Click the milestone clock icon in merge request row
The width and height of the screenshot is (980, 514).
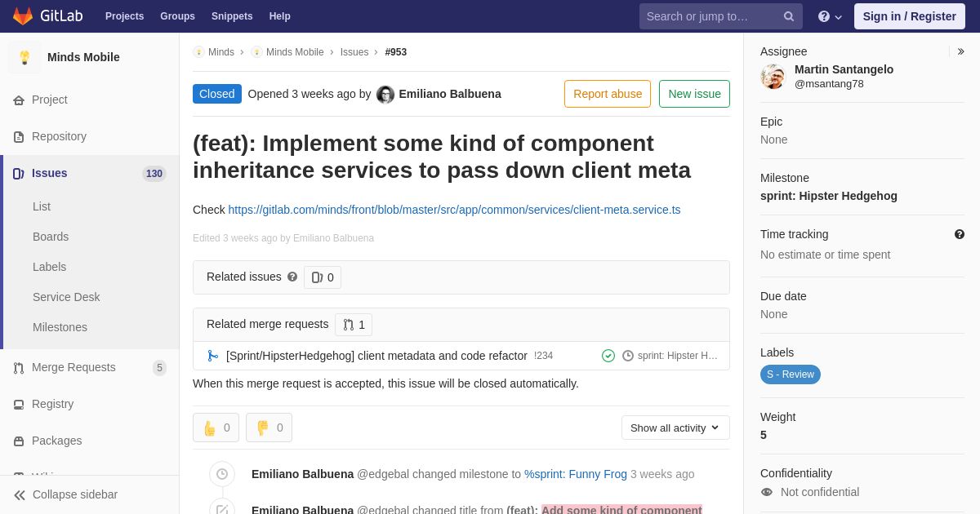(x=628, y=356)
